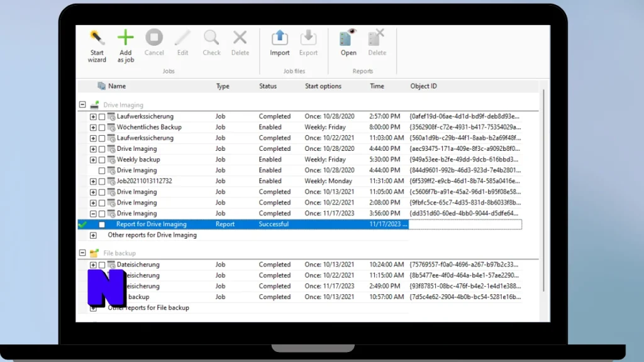Click 'Once: 11/17/2023' in File backup group
The width and height of the screenshot is (644, 362).
pos(329,286)
